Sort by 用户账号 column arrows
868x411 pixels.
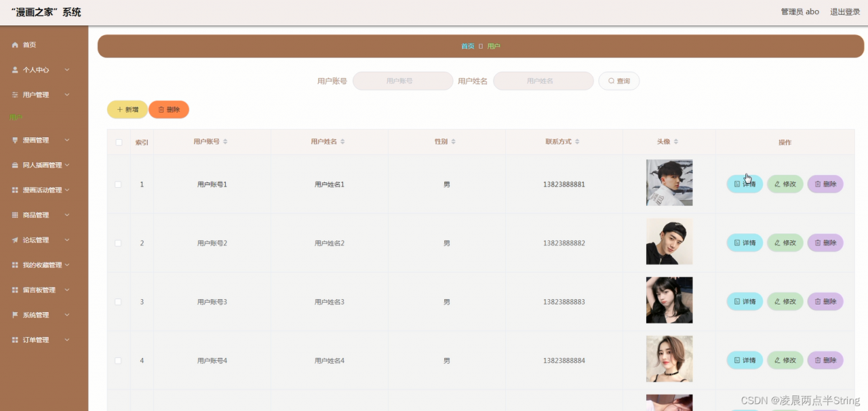(x=225, y=142)
